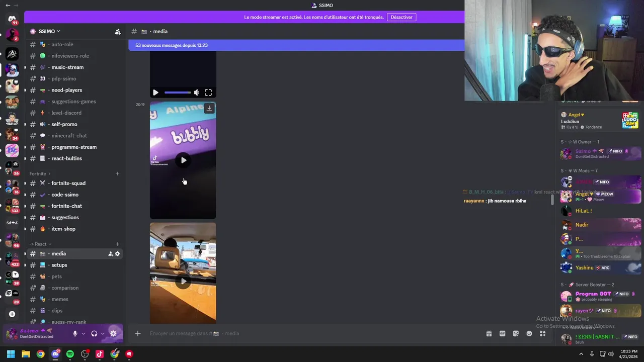
Task: Open media channel settings gear
Action: [x=117, y=254]
